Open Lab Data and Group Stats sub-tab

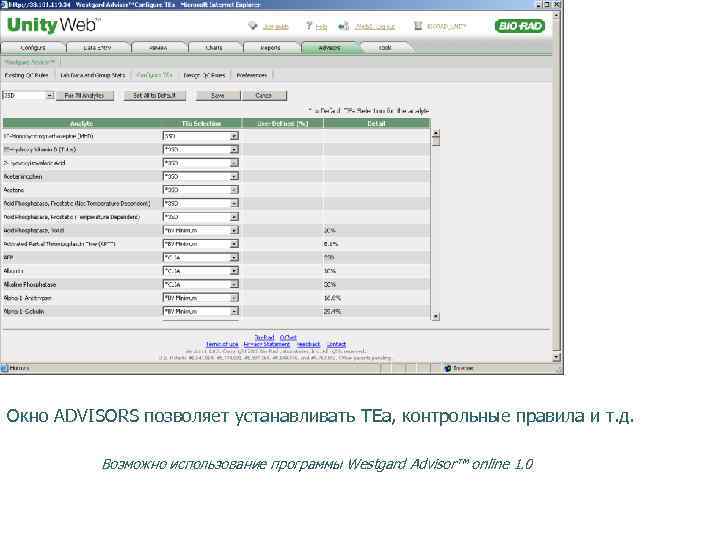(93, 75)
